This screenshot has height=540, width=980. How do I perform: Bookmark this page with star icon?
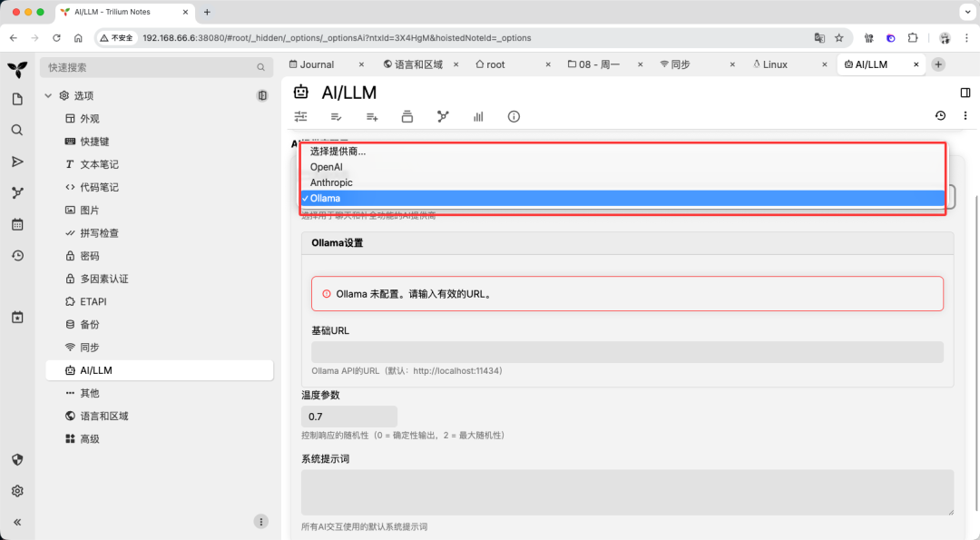[838, 38]
